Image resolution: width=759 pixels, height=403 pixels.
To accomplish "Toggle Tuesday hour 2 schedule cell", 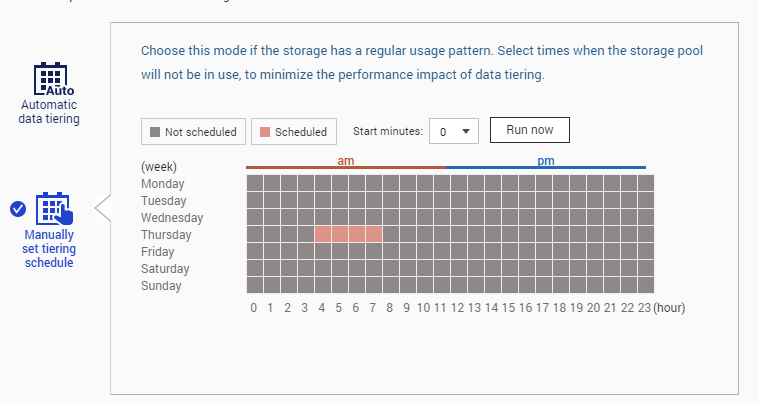I will coord(289,200).
